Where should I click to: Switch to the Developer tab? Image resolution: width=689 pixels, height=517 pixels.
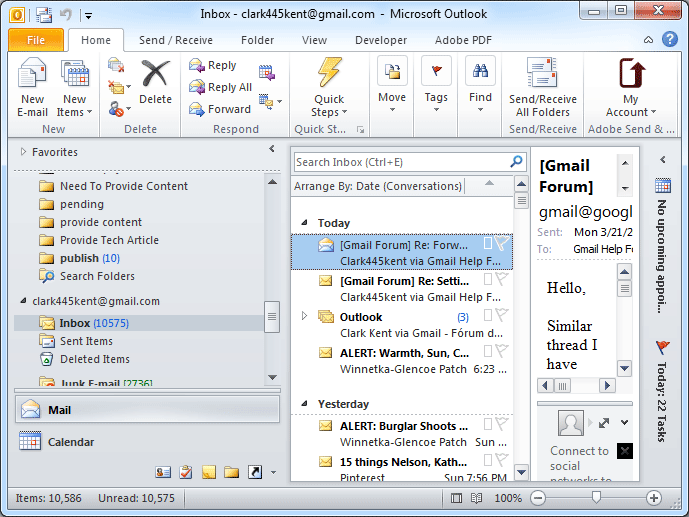click(381, 40)
